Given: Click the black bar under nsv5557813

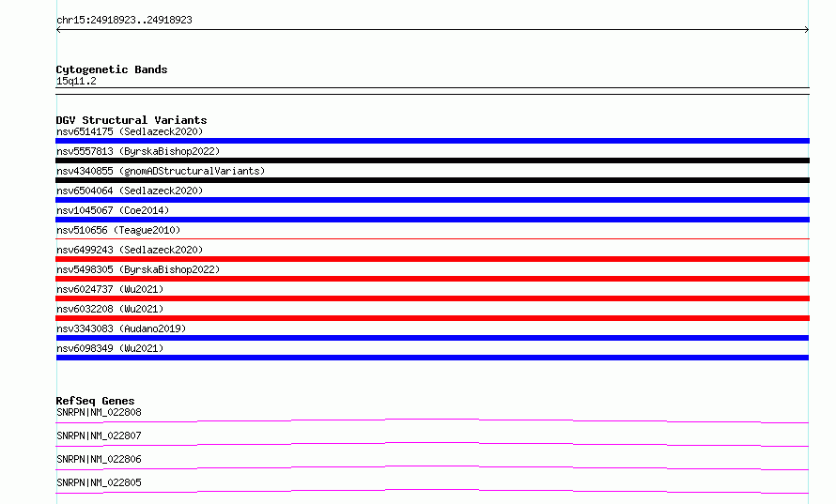Looking at the screenshot, I should click(432, 160).
